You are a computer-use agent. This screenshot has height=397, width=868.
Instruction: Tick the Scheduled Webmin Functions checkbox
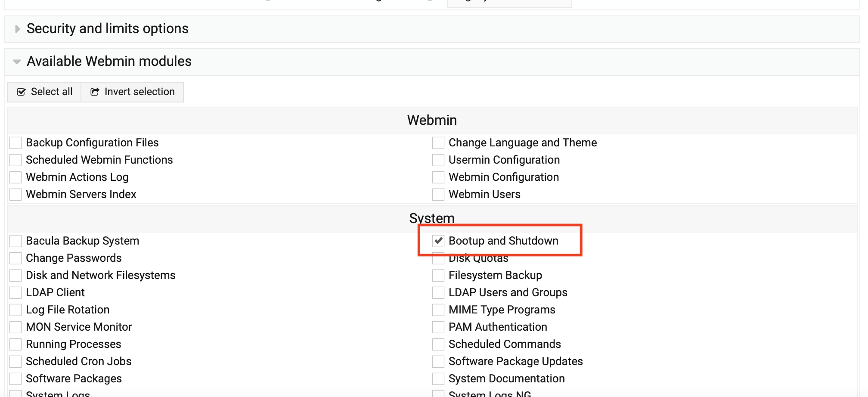point(15,160)
